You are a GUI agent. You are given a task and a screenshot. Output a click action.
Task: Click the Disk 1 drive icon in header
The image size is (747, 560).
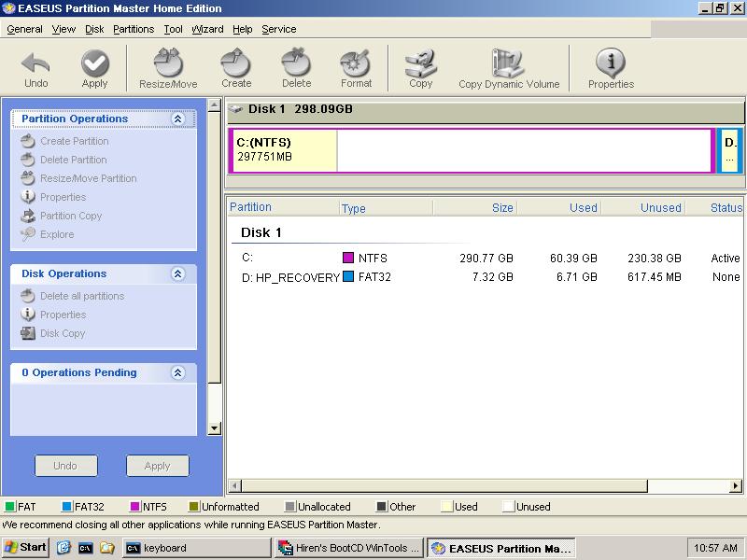click(x=235, y=109)
